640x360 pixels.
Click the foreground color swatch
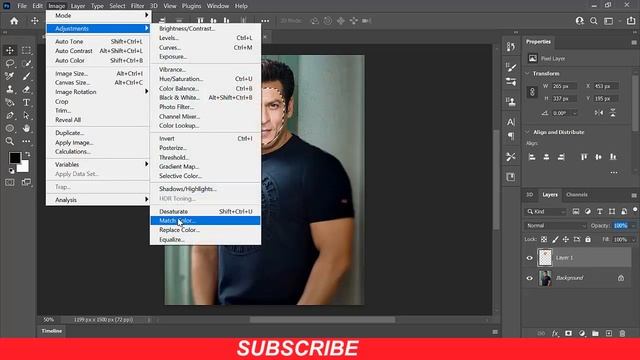tap(14, 158)
